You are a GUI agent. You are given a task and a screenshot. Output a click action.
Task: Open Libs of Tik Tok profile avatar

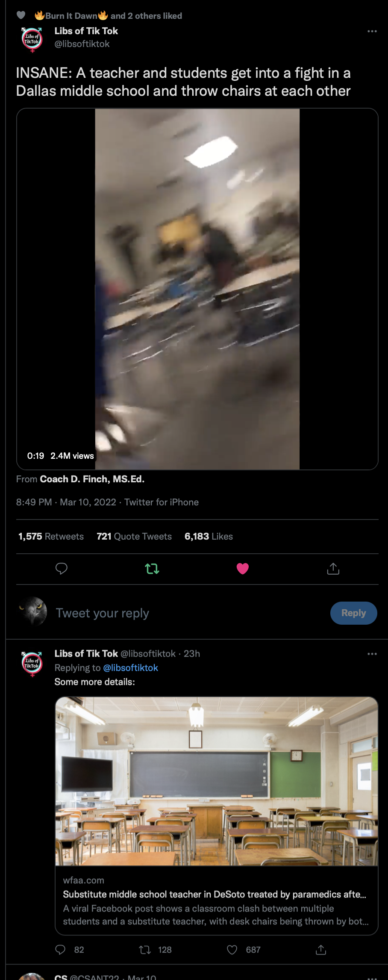[x=32, y=39]
